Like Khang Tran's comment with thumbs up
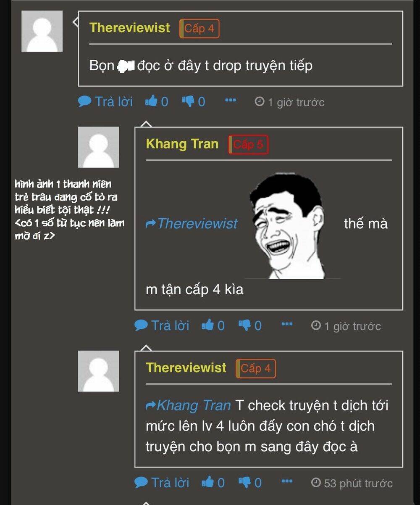Screen dimensions: 420x505 click(213, 325)
